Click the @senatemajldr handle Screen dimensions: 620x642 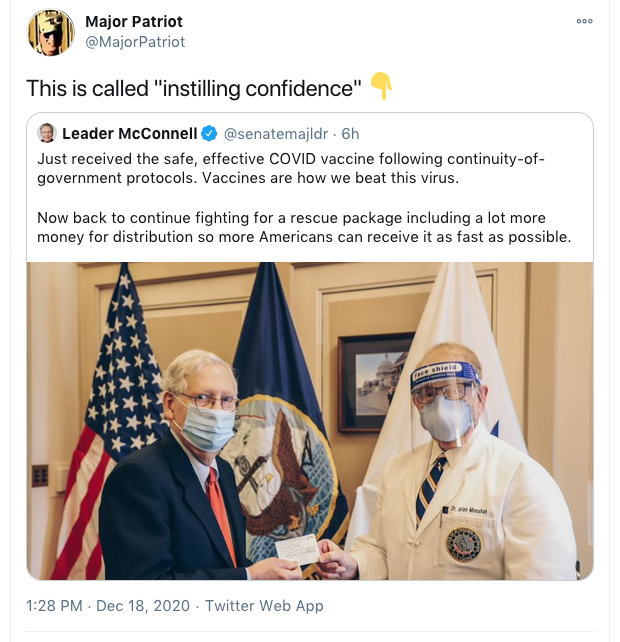[278, 133]
